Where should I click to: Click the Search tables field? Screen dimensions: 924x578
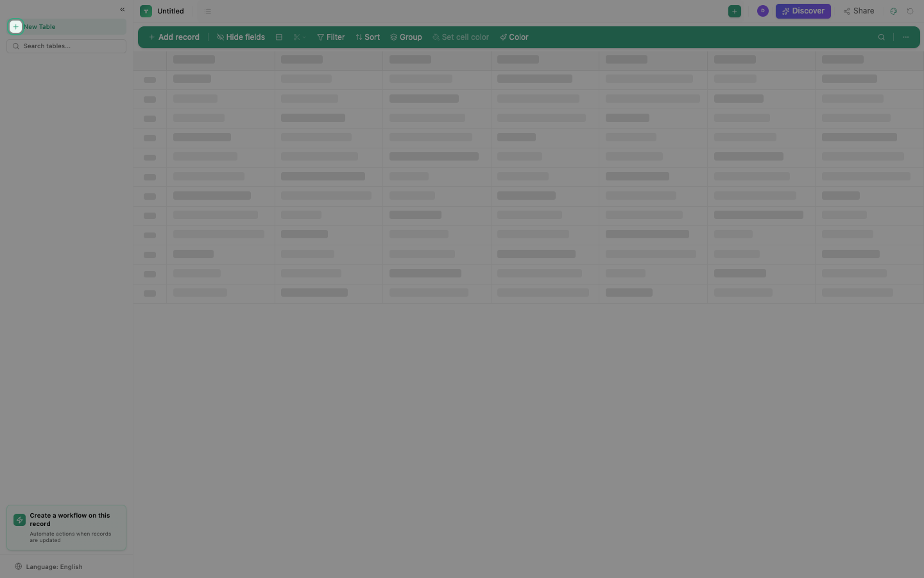[66, 46]
